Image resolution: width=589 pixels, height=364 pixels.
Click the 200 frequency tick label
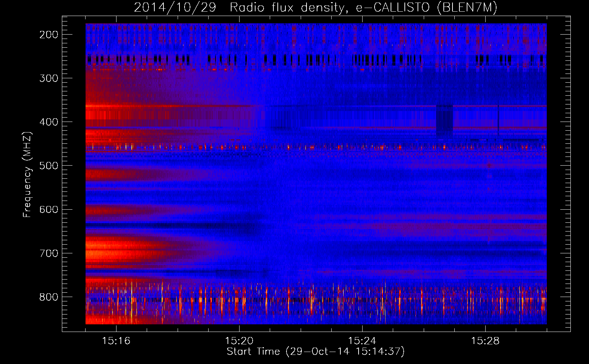(x=49, y=35)
